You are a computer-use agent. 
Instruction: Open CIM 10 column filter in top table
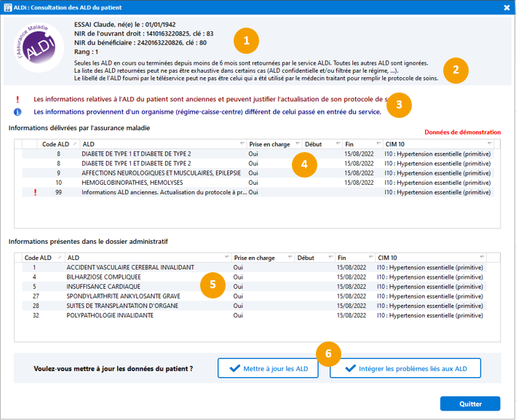(x=490, y=143)
